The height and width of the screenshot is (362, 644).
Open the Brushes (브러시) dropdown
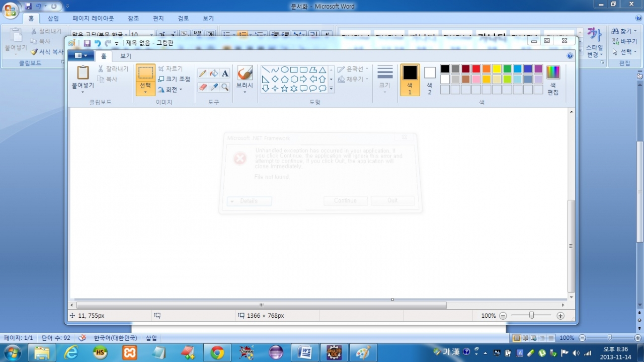245,89
